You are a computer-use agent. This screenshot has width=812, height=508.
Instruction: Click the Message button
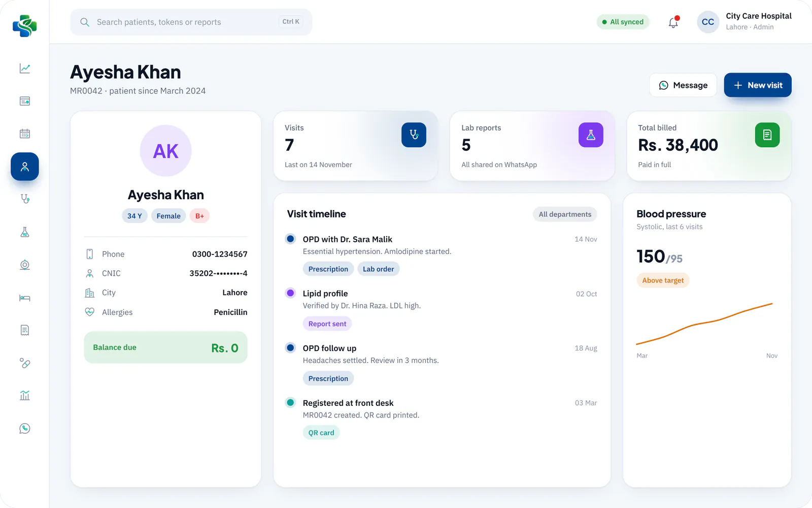point(683,85)
